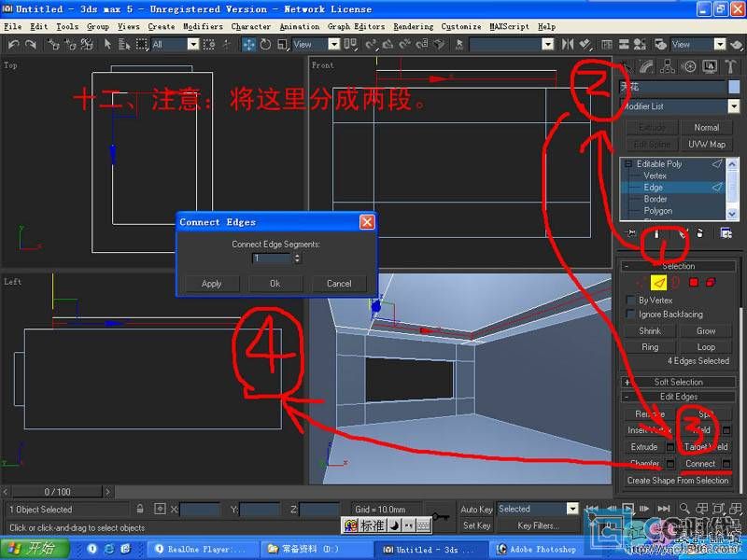
Task: Switch to the Motion command panel tab
Action: pyautogui.click(x=688, y=66)
